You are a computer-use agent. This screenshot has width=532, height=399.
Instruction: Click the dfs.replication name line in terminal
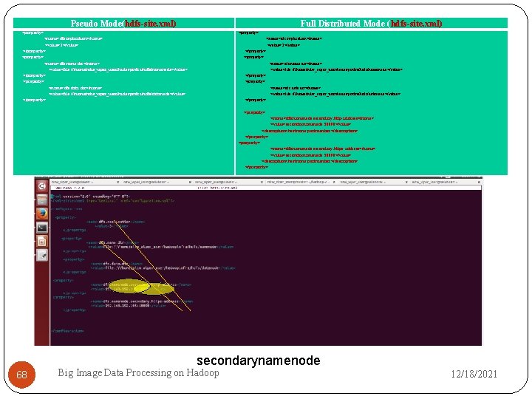pyautogui.click(x=116, y=222)
